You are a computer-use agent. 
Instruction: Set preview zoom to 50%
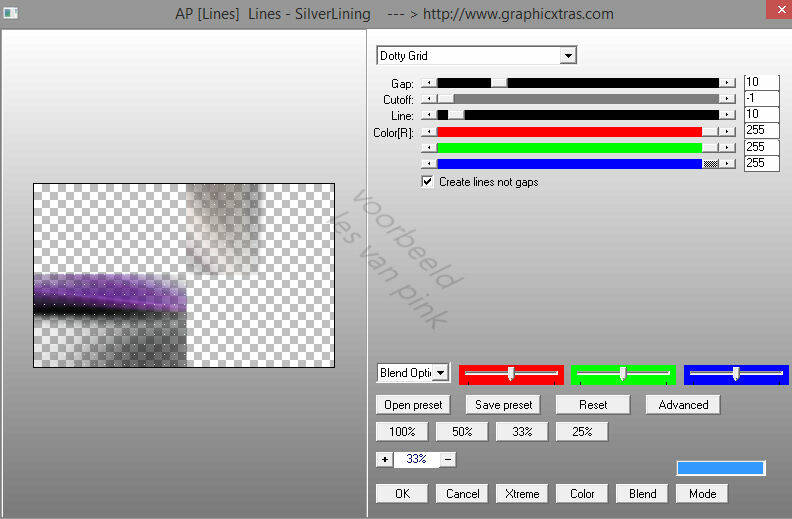pos(462,432)
